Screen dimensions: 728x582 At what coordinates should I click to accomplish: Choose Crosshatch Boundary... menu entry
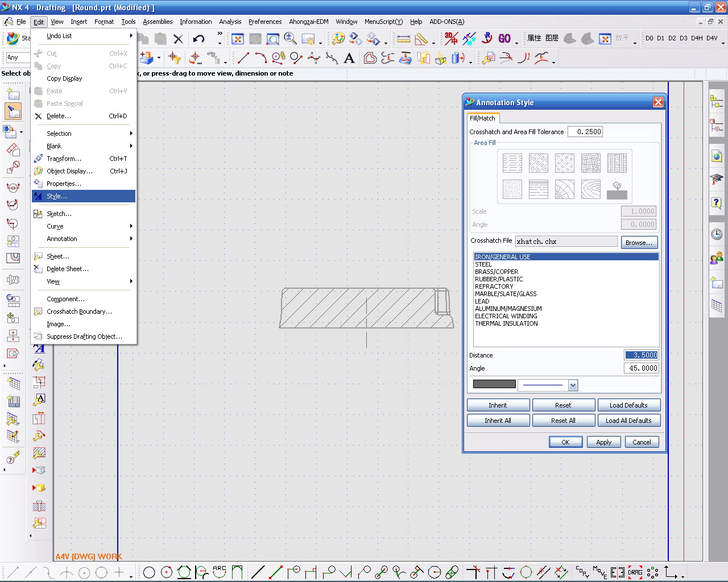coord(84,311)
